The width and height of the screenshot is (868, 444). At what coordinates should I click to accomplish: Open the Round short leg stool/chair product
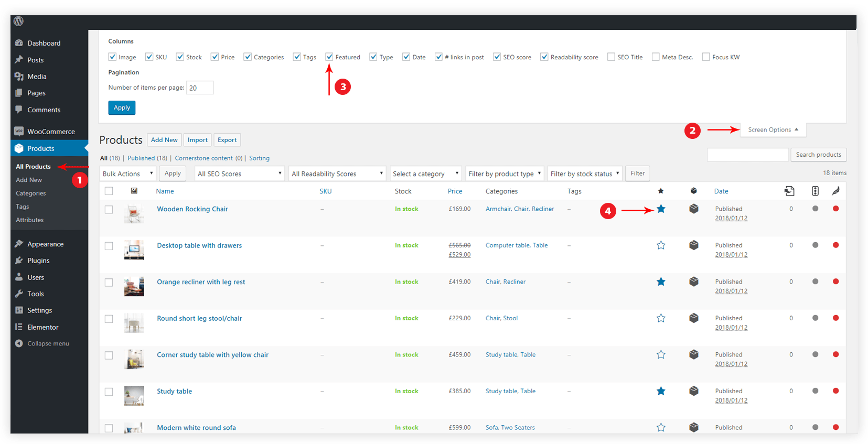click(199, 319)
